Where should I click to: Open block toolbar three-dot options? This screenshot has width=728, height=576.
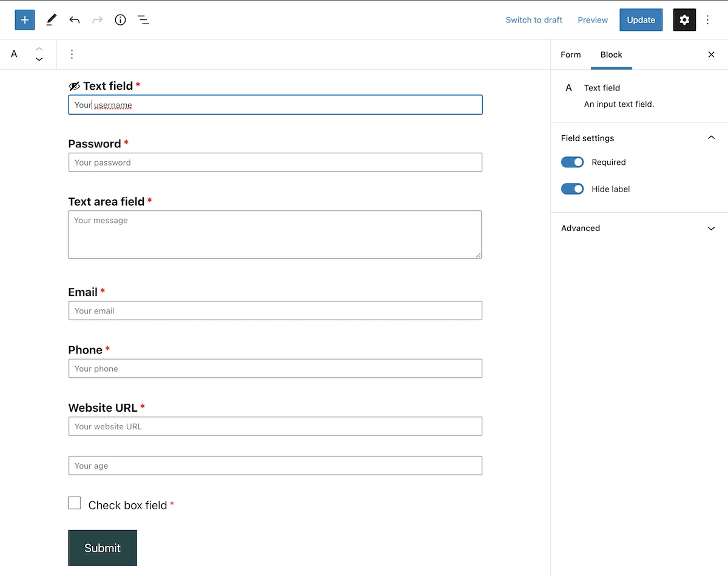tap(72, 54)
